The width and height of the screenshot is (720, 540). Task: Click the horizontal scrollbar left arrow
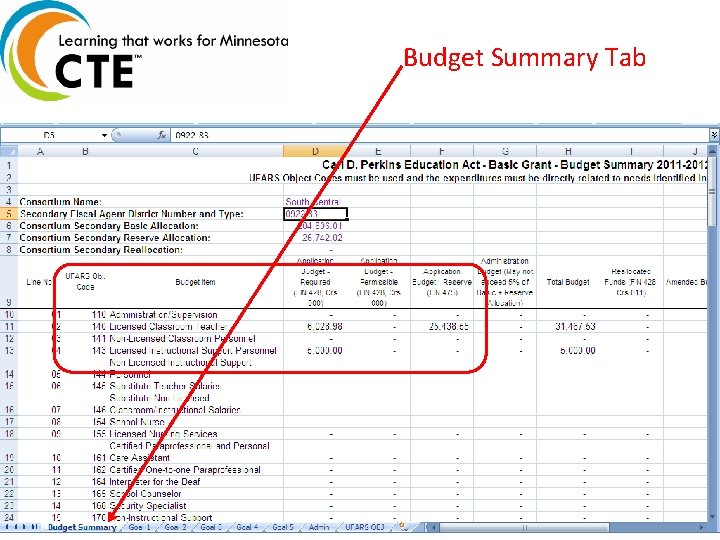coord(433,528)
